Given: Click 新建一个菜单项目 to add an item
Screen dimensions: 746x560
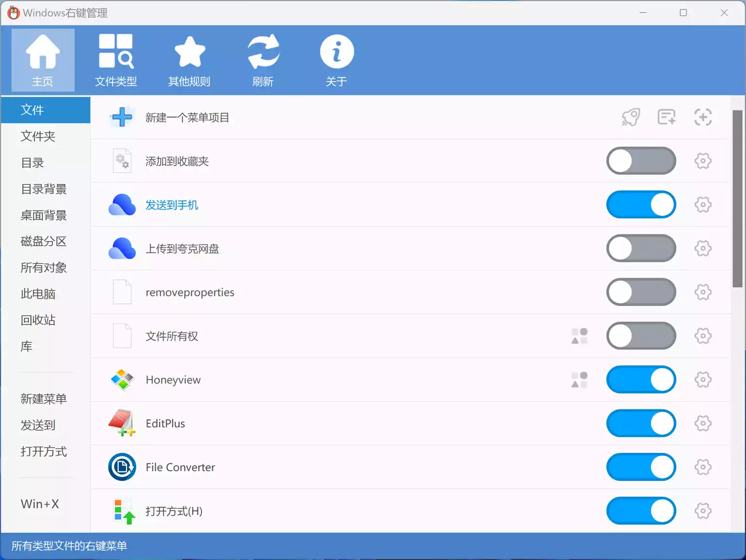Looking at the screenshot, I should (187, 118).
